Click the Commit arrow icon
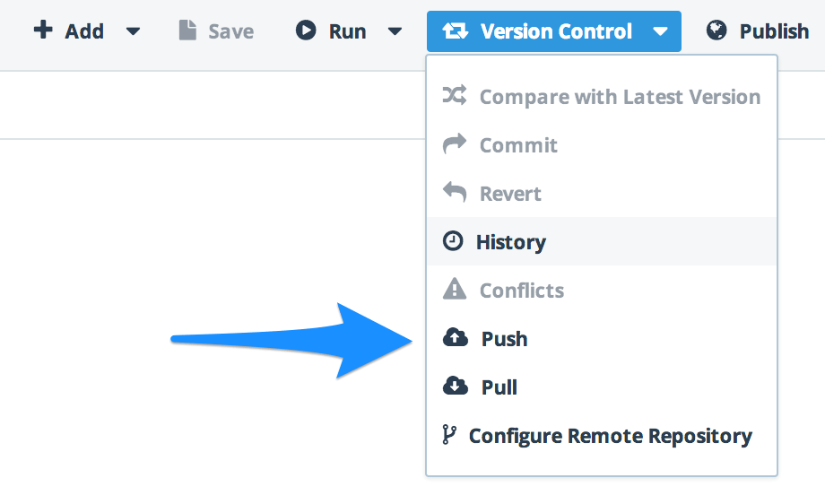The width and height of the screenshot is (825, 504). [455, 143]
